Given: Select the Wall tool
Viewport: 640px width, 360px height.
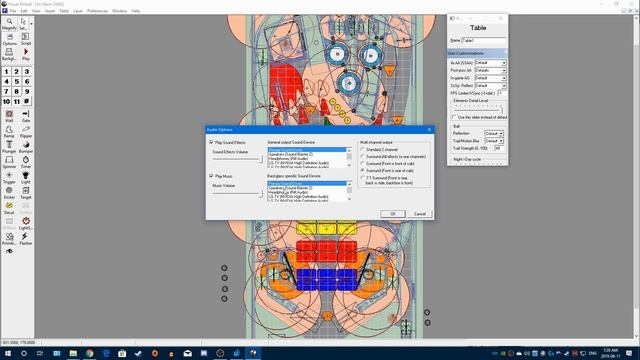Looking at the screenshot, I should click(x=9, y=116).
